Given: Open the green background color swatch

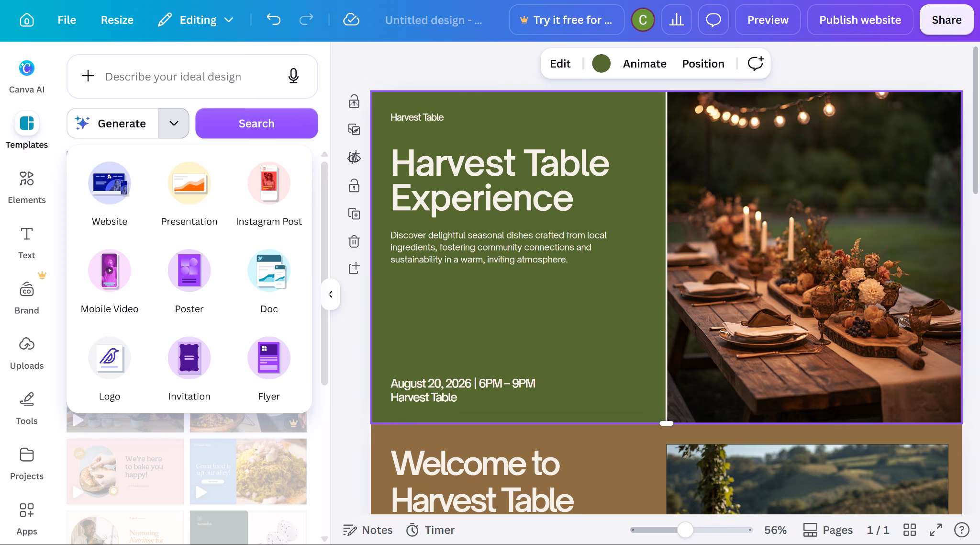Looking at the screenshot, I should 601,64.
